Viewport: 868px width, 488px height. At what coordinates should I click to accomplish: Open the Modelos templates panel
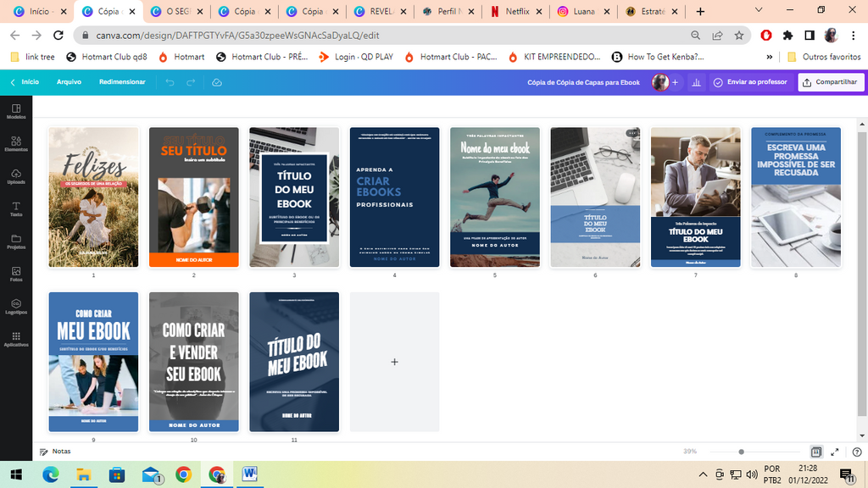click(x=15, y=111)
